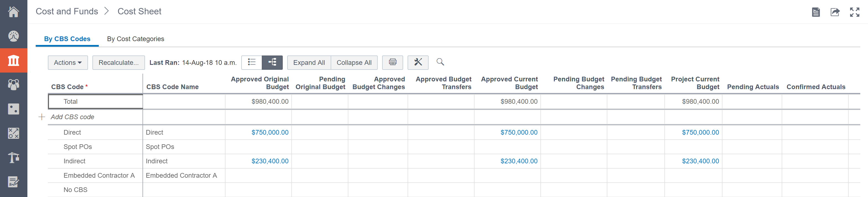
Task: Click Expand All button
Action: pos(309,63)
